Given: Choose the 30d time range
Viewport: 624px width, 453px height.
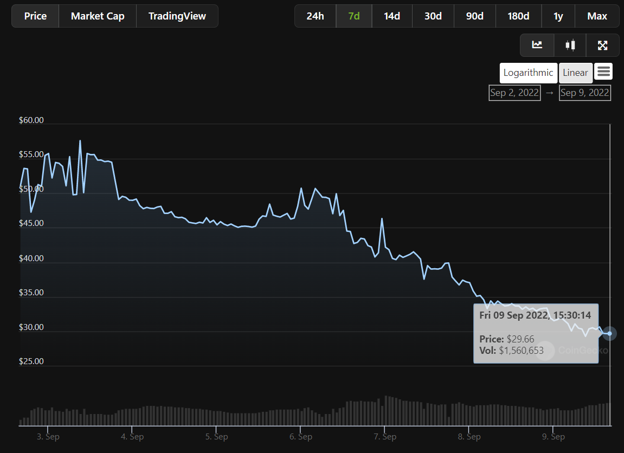Looking at the screenshot, I should 433,16.
